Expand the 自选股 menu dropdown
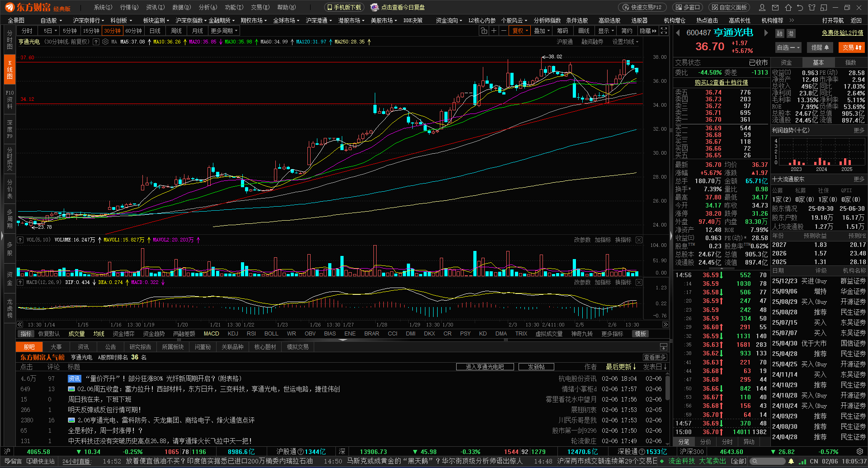The image size is (868, 468). pyautogui.click(x=52, y=20)
